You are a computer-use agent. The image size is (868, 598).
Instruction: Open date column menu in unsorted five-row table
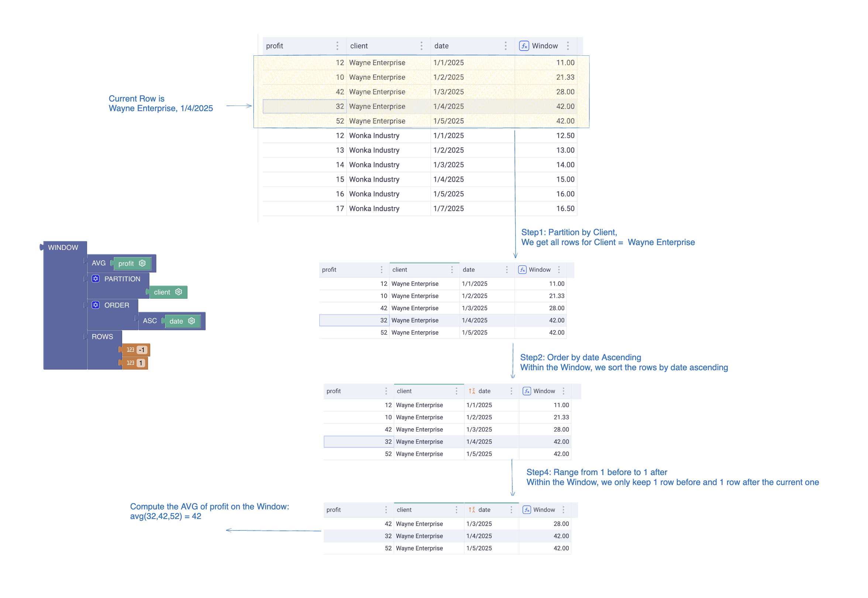pos(506,269)
